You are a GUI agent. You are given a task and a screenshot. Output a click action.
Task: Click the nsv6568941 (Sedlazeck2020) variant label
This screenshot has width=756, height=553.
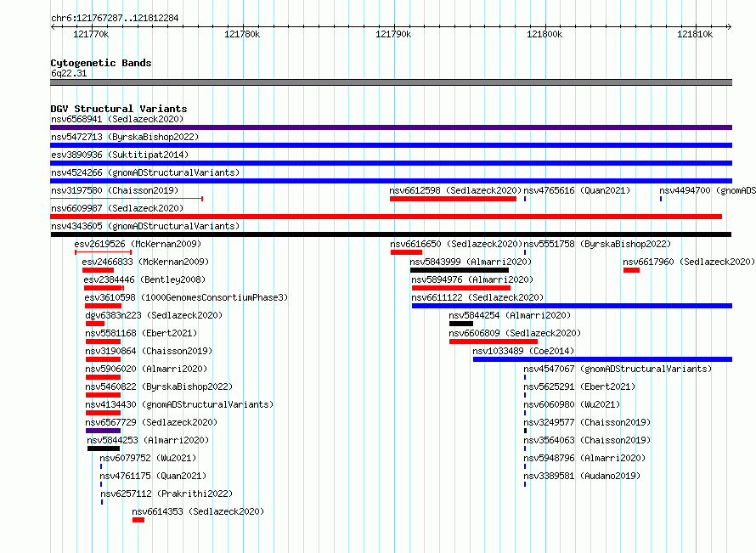(x=117, y=119)
